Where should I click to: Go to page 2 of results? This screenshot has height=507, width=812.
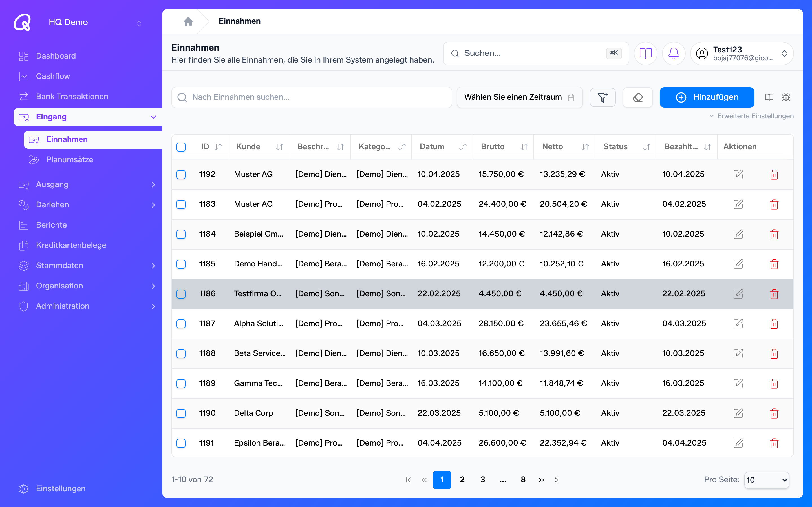click(462, 480)
